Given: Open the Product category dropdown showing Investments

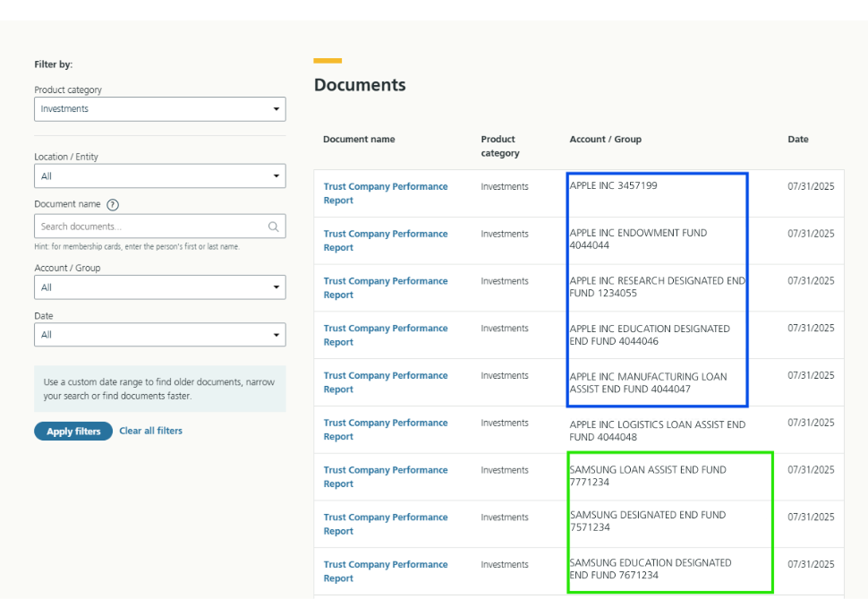Looking at the screenshot, I should click(160, 109).
